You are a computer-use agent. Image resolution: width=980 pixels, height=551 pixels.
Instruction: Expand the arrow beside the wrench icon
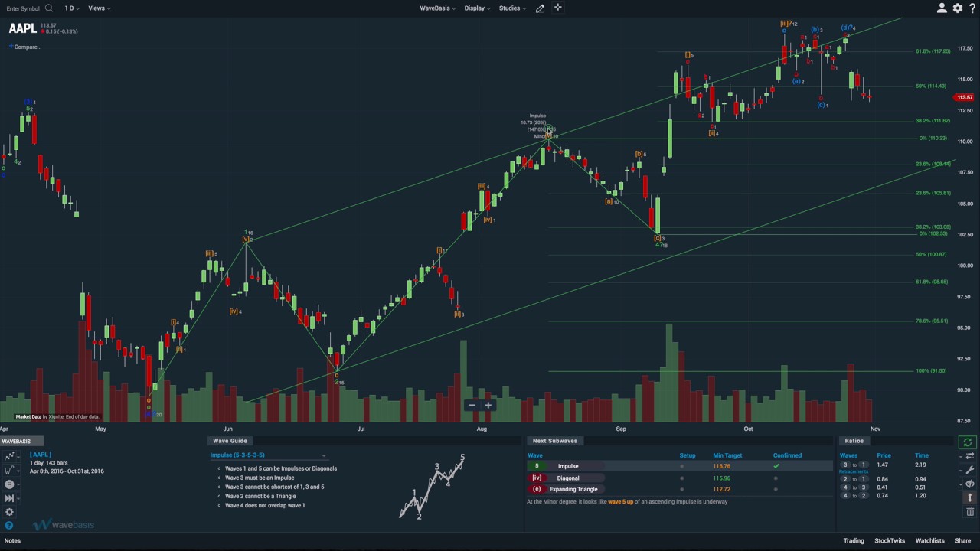(x=962, y=470)
